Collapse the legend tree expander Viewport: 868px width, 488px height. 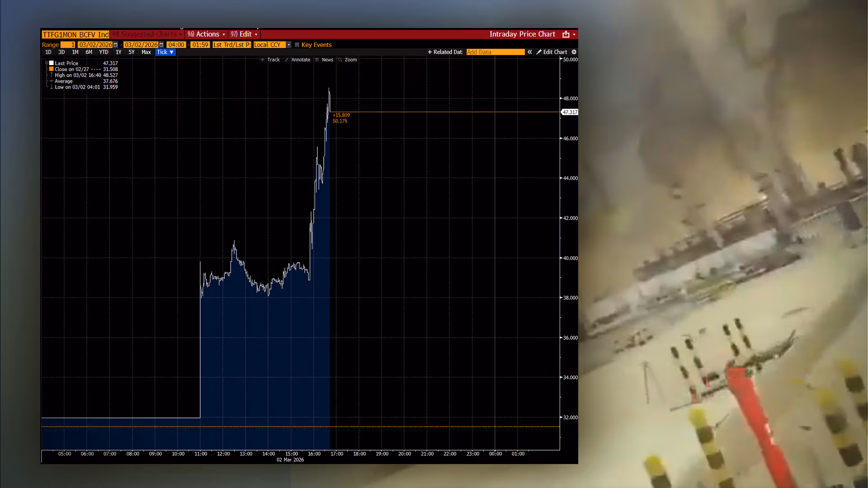pyautogui.click(x=47, y=63)
